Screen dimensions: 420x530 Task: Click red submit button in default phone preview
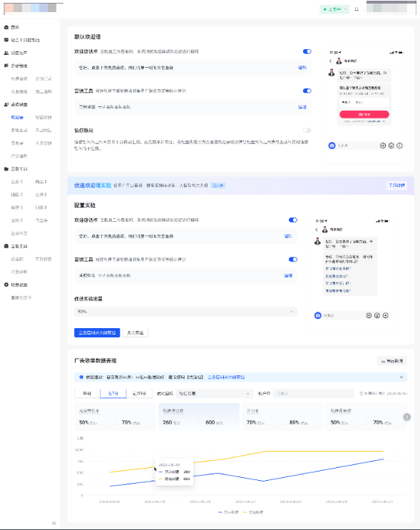pos(364,114)
